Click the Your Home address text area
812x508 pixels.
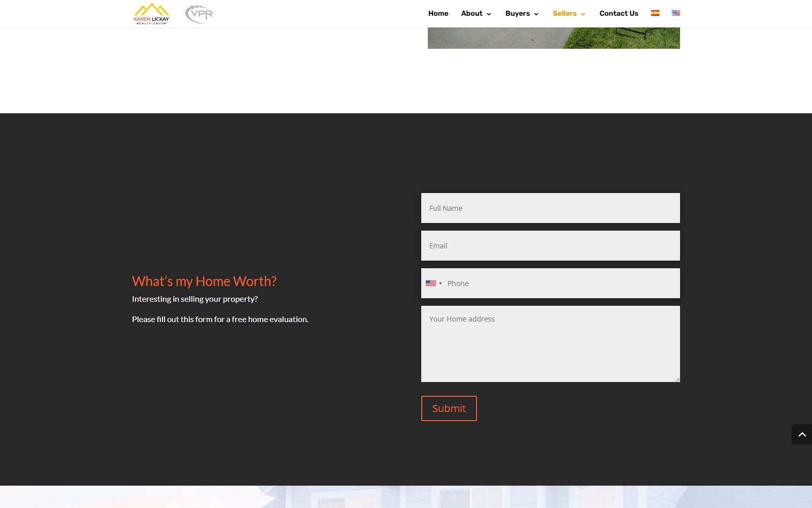pos(551,344)
